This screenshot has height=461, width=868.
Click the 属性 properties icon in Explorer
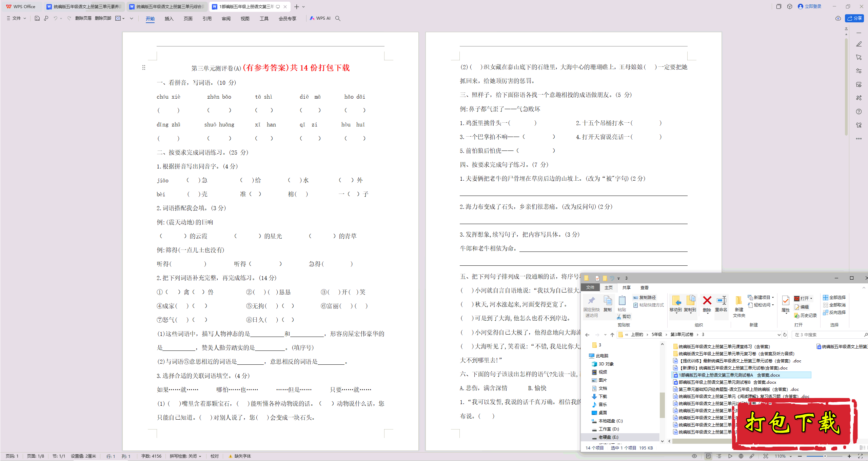pyautogui.click(x=785, y=304)
